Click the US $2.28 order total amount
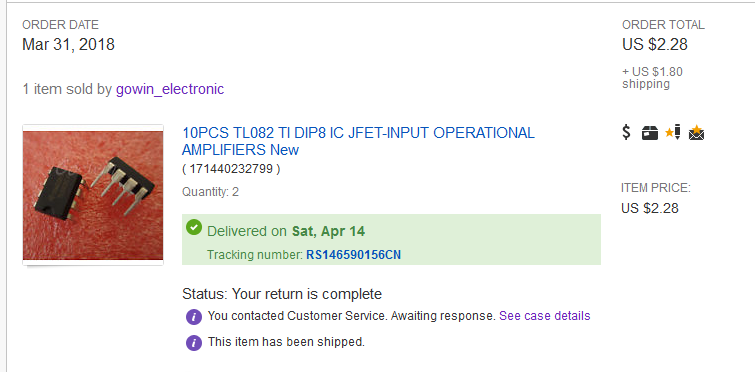The image size is (755, 372). (x=654, y=44)
